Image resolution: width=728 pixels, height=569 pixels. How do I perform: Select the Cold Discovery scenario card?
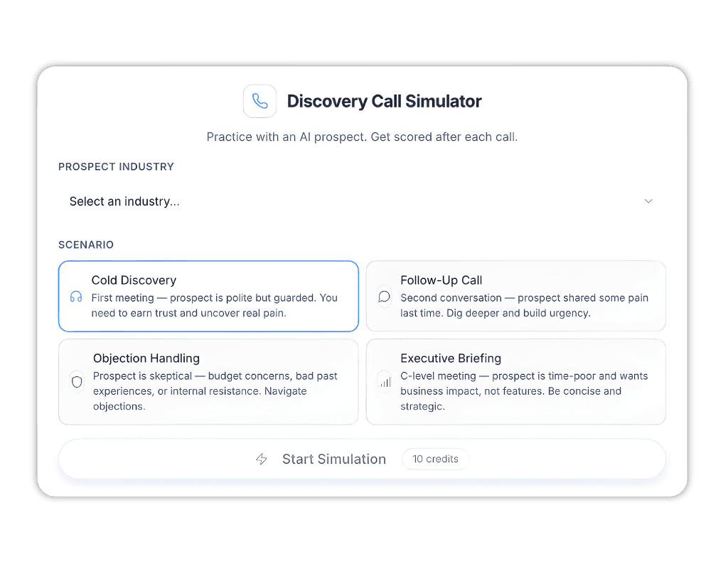pyautogui.click(x=208, y=296)
